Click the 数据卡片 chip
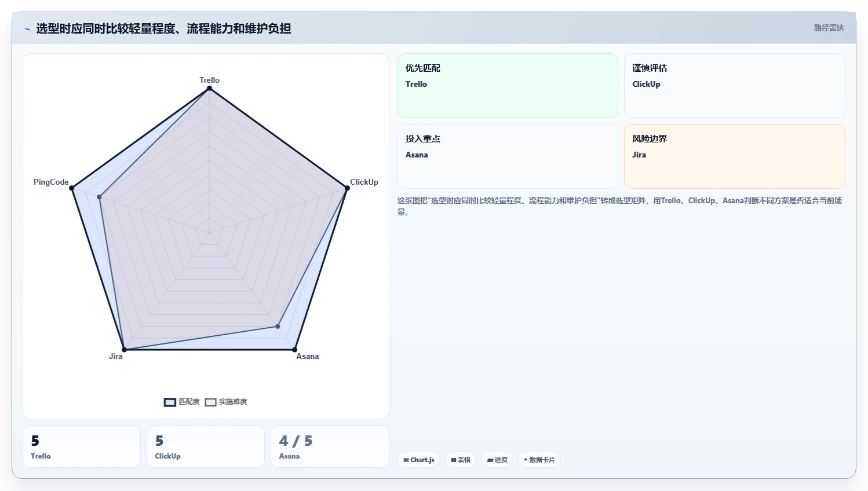Screen dimensions: 868x491 pos(539,460)
